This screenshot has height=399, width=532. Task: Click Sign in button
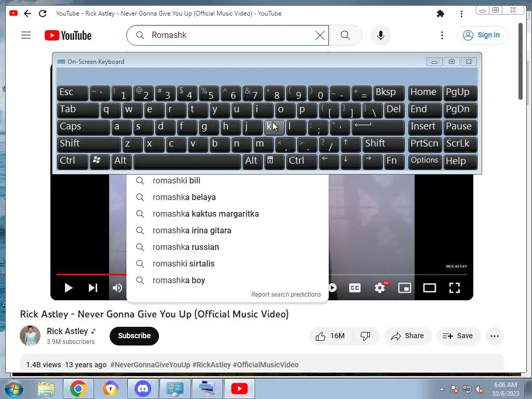[x=482, y=35]
